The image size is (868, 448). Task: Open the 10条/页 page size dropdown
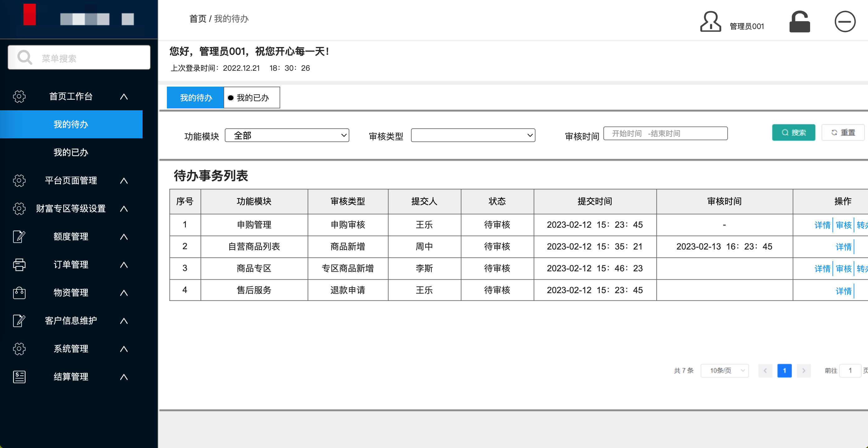(x=724, y=370)
